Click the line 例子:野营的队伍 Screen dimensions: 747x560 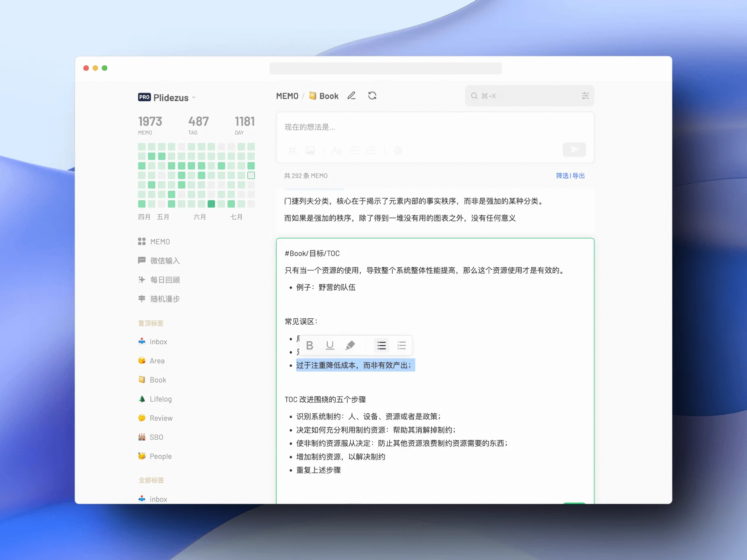tap(326, 287)
